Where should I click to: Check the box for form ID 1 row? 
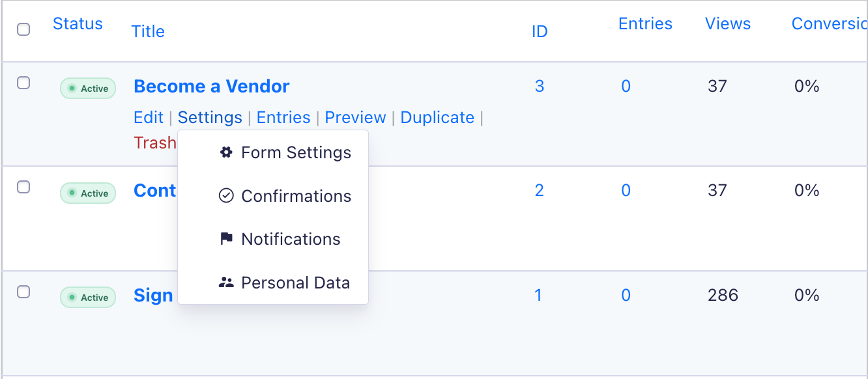point(23,292)
